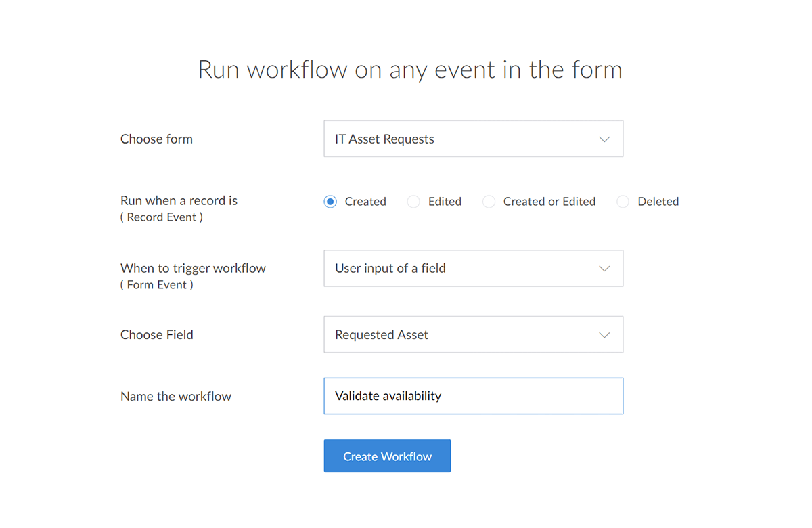
Task: Click the Run when a record is label
Action: click(179, 200)
